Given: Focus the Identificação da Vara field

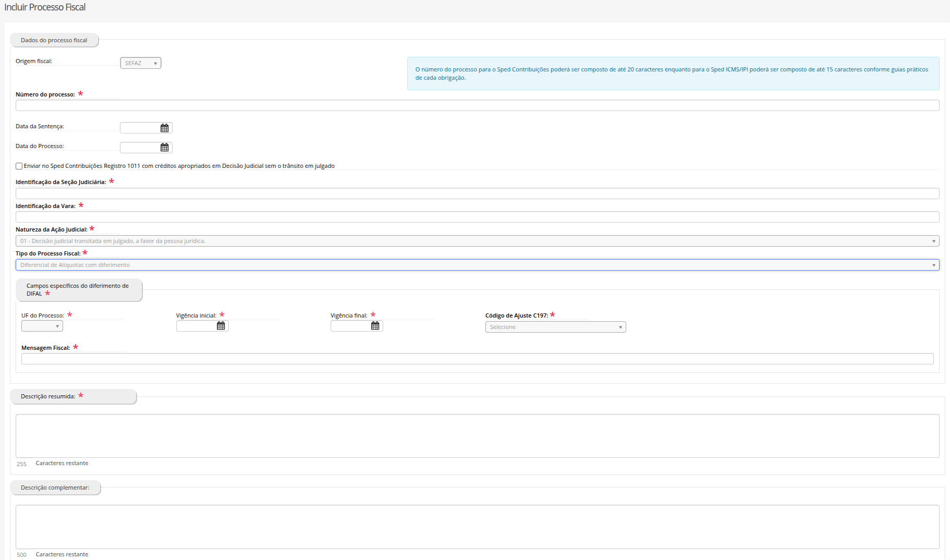Looking at the screenshot, I should 478,217.
